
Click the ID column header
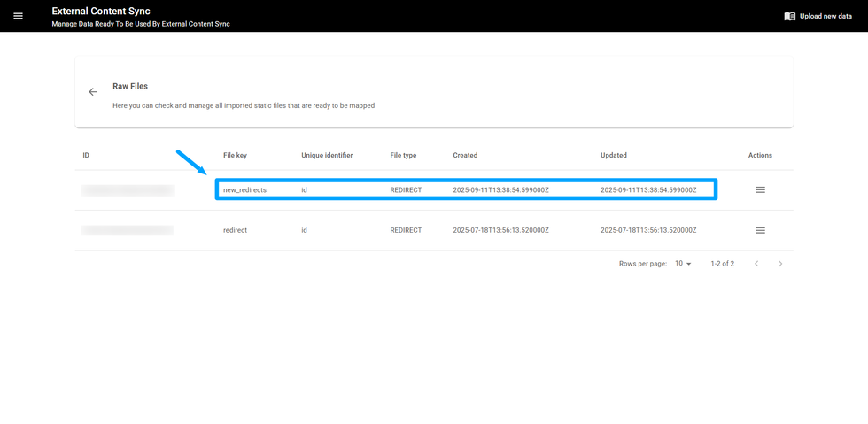87,156
